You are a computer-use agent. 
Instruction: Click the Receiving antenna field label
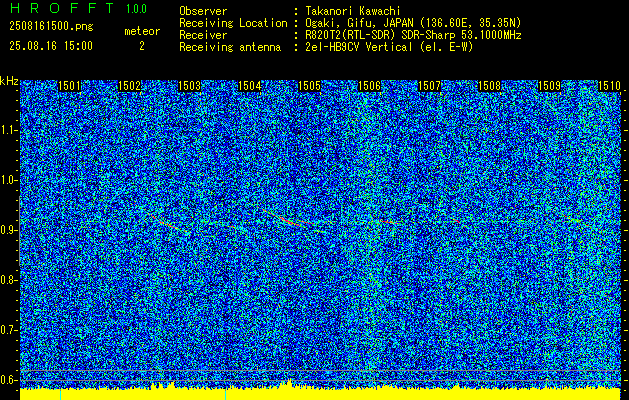[230, 47]
